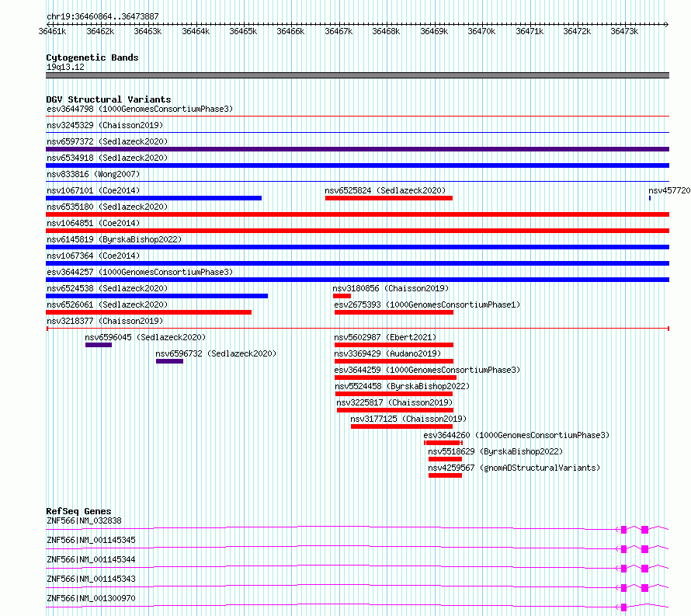
Task: Open esv3644259 (1000GenomesConsortiumPhase3) label
Action: [427, 370]
